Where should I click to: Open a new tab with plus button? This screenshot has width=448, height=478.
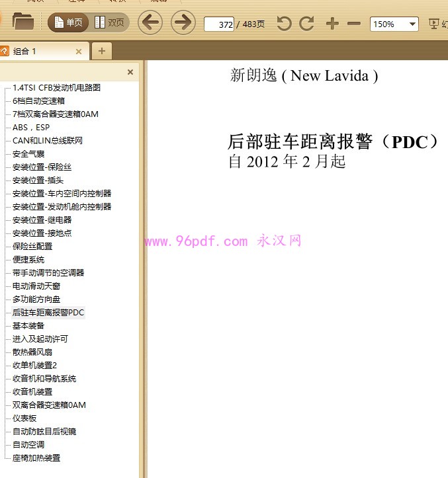pyautogui.click(x=102, y=51)
